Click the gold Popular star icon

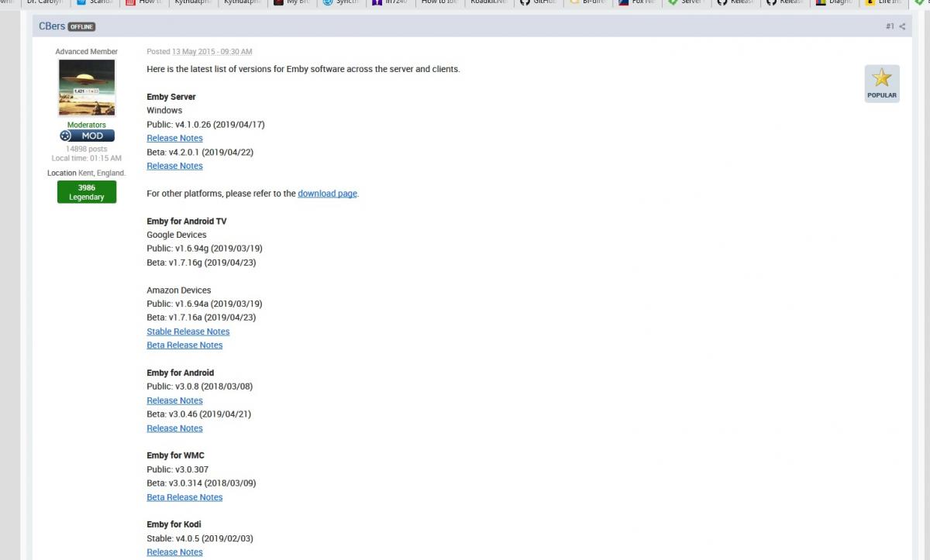click(882, 78)
